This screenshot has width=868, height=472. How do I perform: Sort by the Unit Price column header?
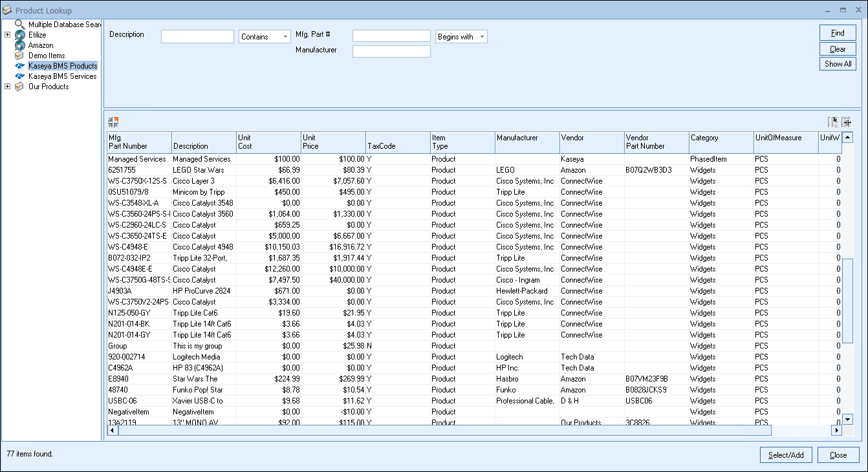[x=333, y=142]
